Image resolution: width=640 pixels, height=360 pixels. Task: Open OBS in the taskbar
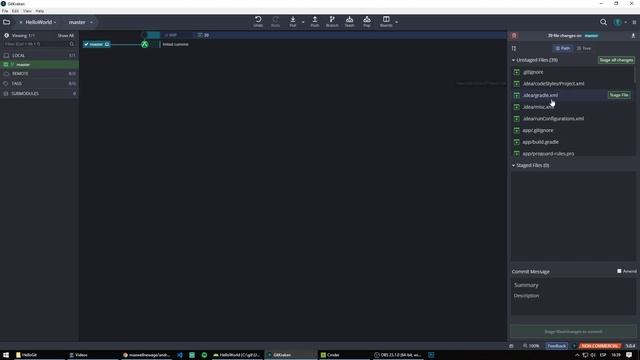coord(398,355)
